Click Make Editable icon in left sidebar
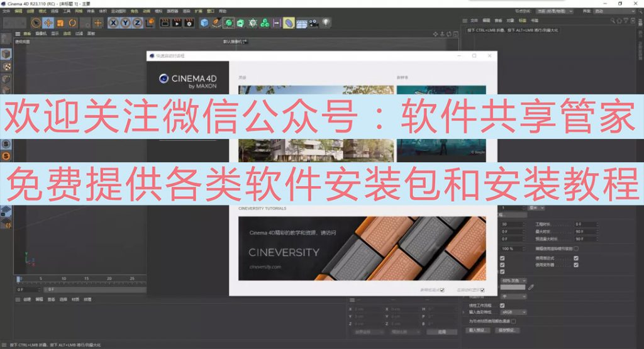The image size is (644, 349). point(6,40)
